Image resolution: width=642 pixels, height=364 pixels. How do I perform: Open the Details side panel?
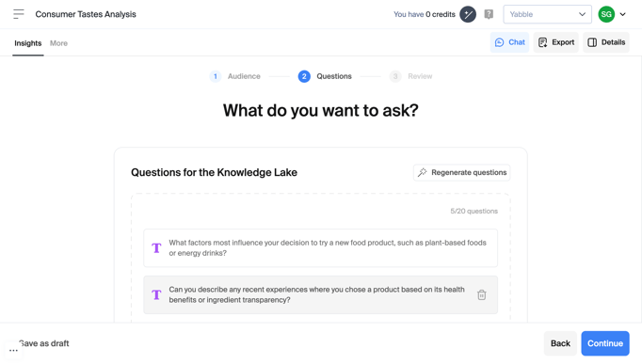[606, 42]
